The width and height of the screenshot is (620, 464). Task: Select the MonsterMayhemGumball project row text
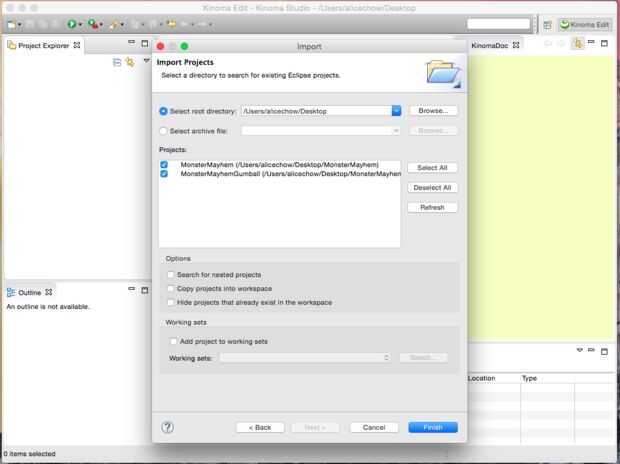coord(291,174)
